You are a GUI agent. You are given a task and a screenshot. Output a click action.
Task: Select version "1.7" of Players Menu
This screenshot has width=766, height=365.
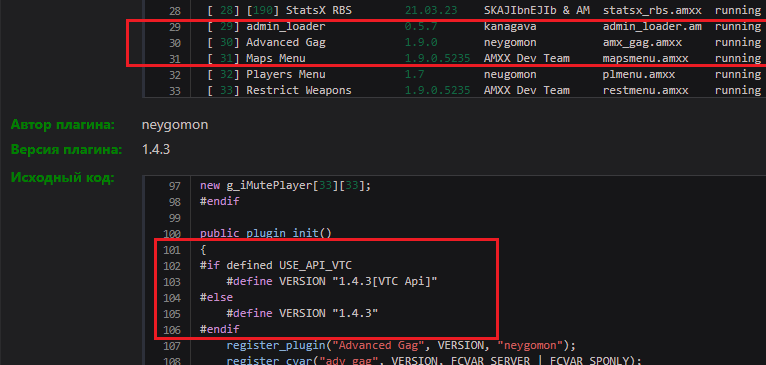pos(414,75)
